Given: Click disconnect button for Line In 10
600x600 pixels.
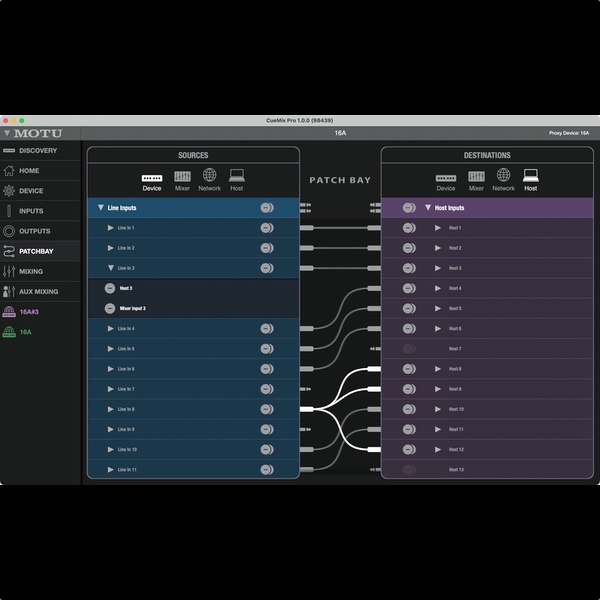Looking at the screenshot, I should click(x=267, y=450).
